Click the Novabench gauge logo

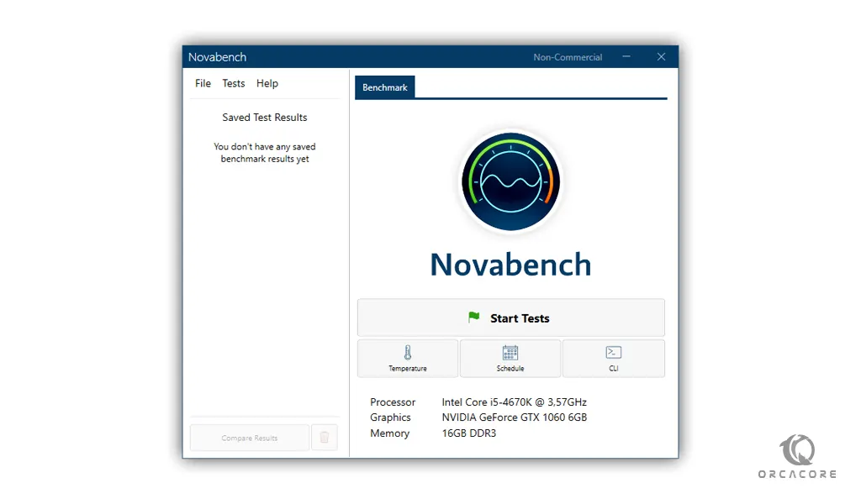pos(510,181)
